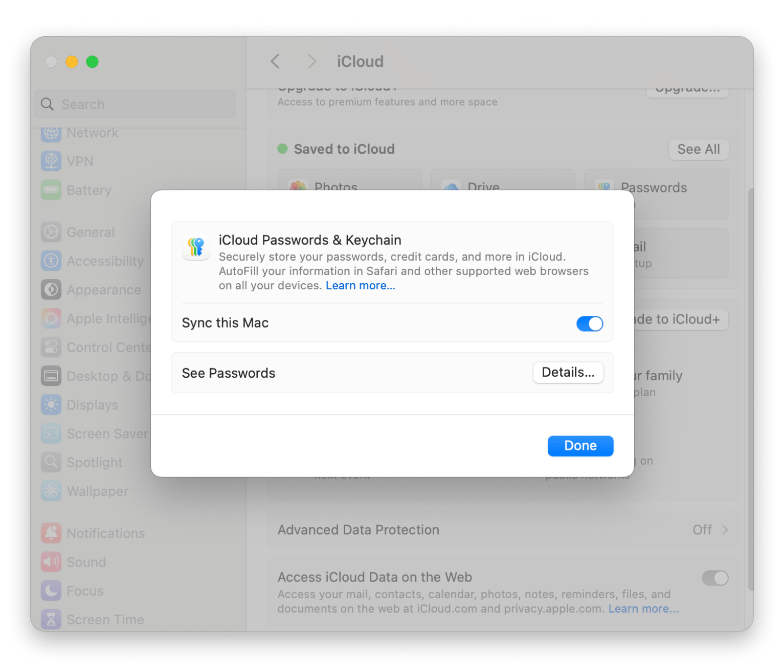Open Sound settings speaker icon
Image resolution: width=784 pixels, height=672 pixels.
(51, 562)
